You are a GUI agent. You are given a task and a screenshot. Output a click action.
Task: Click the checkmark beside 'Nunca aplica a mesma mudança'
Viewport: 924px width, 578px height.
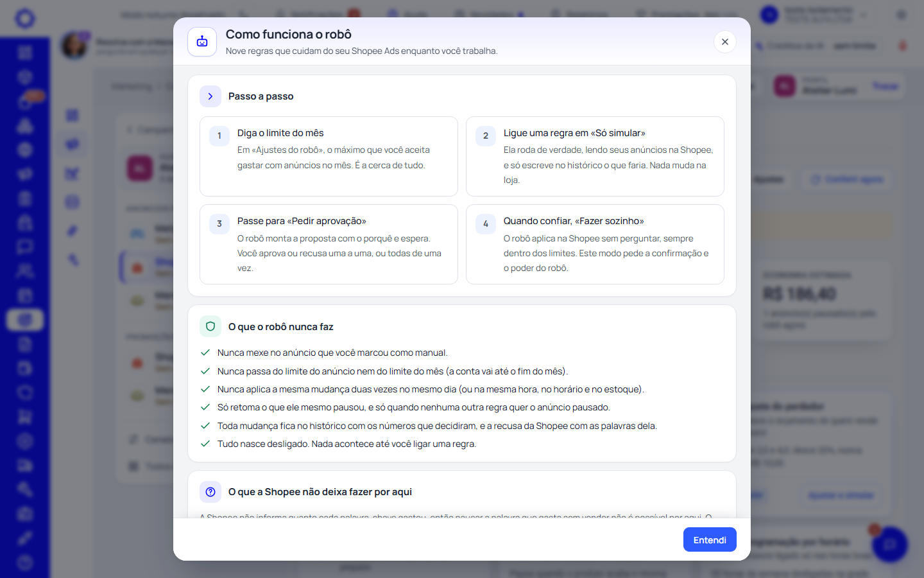205,389
